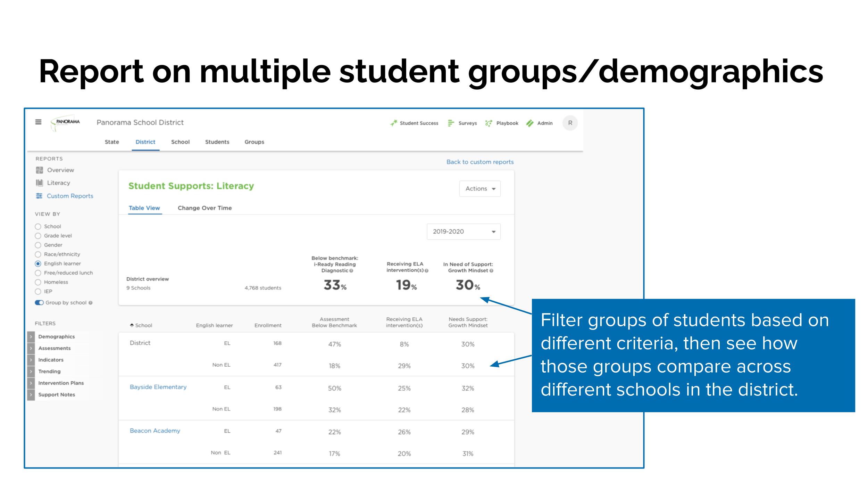Click info icon next to Growth Mindset
Image resolution: width=868 pixels, height=489 pixels.
point(491,271)
